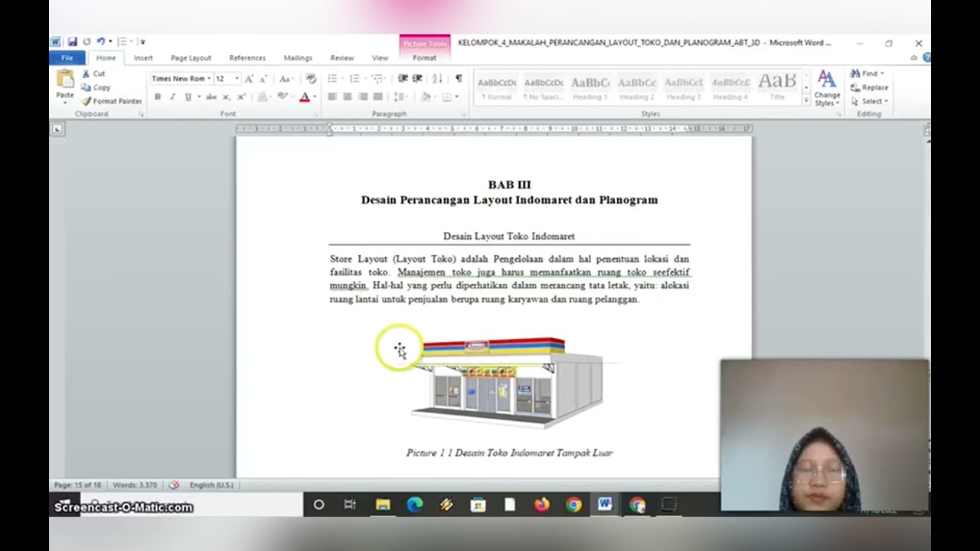
Task: Open Google Chrome from the taskbar
Action: [573, 504]
